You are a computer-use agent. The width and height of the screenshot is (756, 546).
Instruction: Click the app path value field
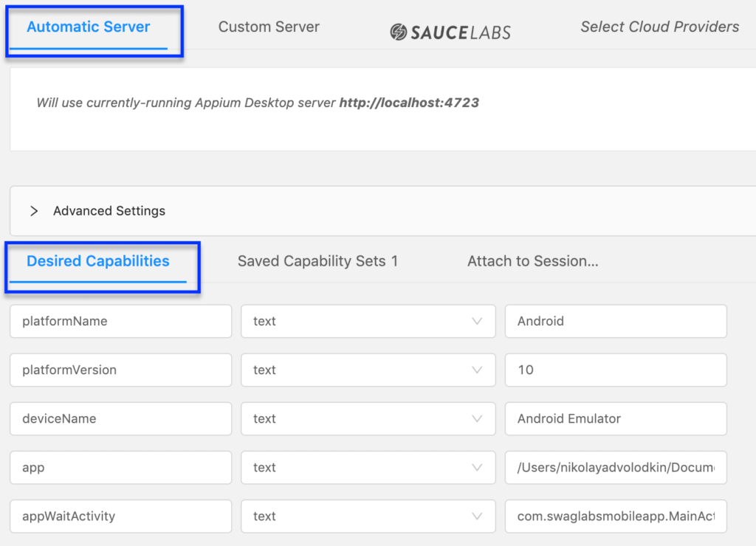tap(616, 467)
